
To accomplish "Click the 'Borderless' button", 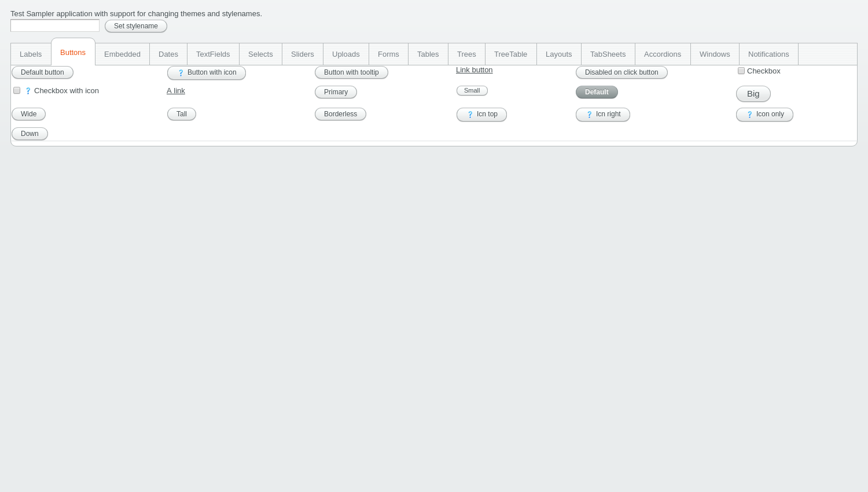I will pyautogui.click(x=340, y=114).
